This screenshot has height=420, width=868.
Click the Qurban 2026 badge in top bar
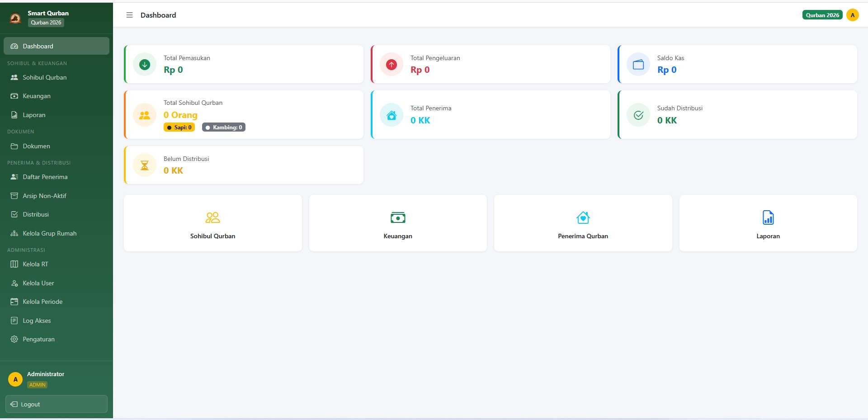coord(822,15)
